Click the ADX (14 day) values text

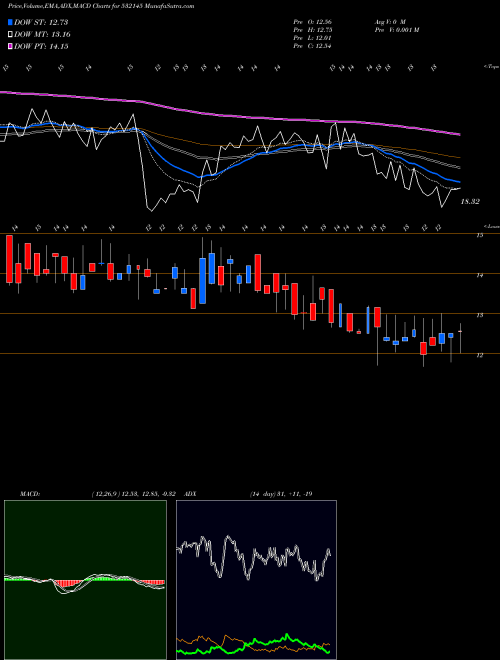tap(281, 494)
